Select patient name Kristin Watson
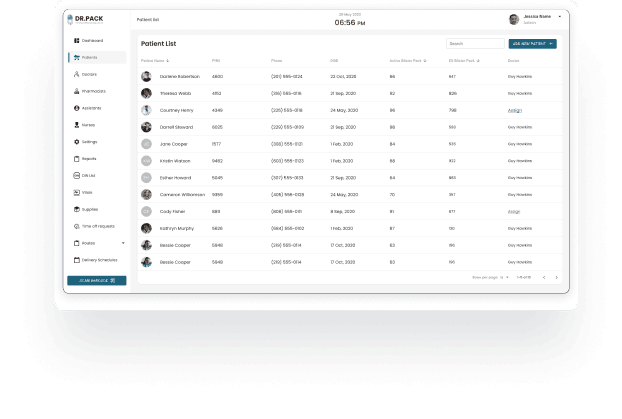 [x=175, y=161]
